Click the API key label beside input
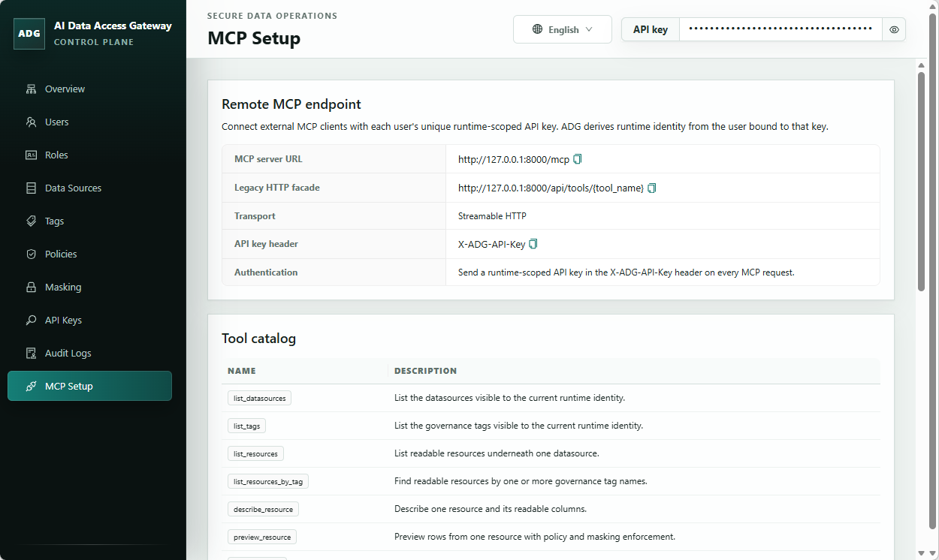This screenshot has width=939, height=560. pyautogui.click(x=651, y=29)
